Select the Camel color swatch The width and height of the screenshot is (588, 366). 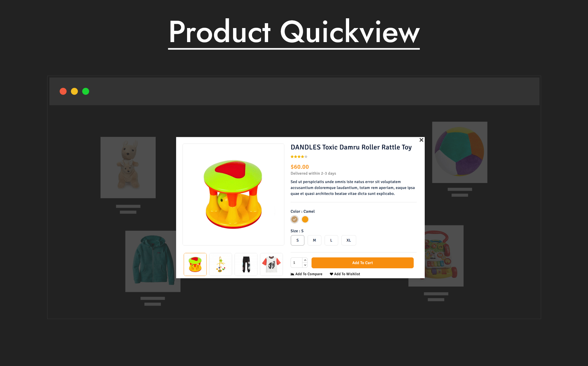point(294,219)
